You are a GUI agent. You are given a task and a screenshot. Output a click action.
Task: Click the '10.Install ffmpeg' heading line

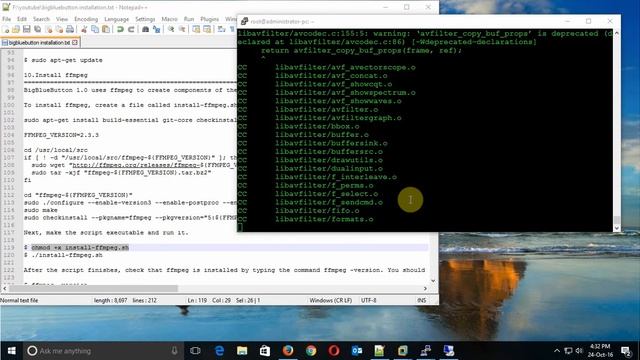tap(56, 75)
